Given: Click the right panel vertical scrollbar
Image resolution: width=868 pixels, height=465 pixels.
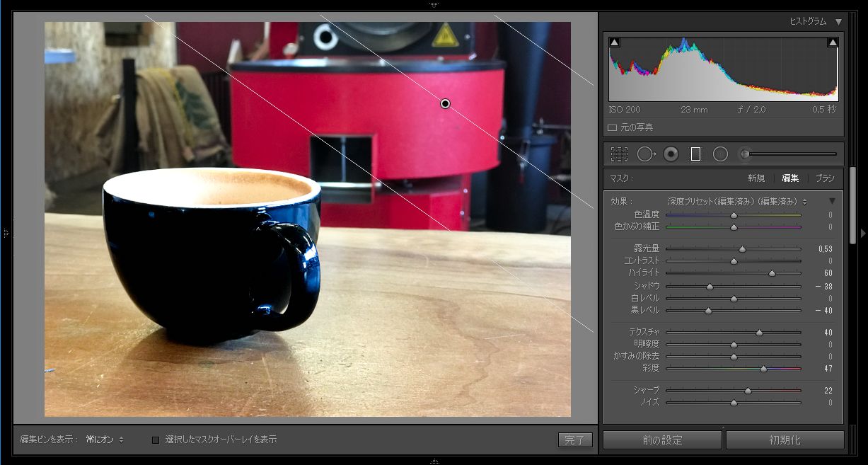Looking at the screenshot, I should tap(853, 205).
